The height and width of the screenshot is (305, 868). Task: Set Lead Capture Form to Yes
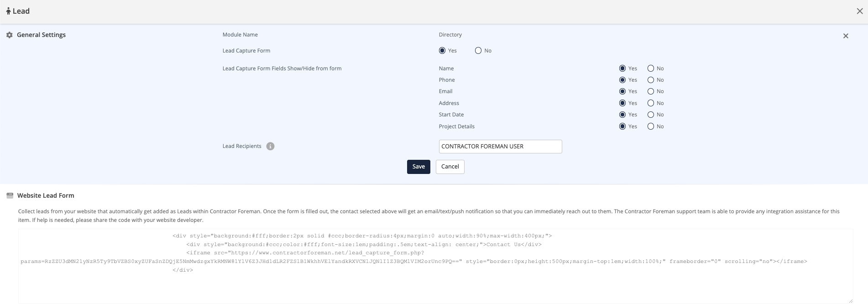[x=442, y=51]
